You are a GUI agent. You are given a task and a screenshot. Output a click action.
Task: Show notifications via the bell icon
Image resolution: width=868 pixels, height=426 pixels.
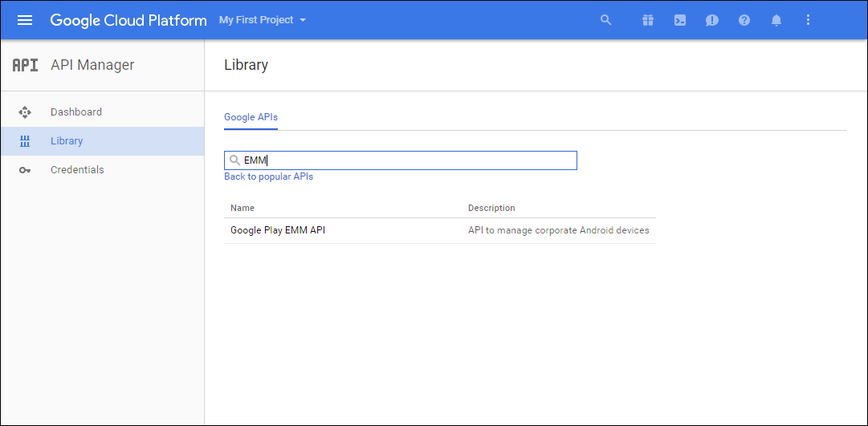pyautogui.click(x=776, y=20)
